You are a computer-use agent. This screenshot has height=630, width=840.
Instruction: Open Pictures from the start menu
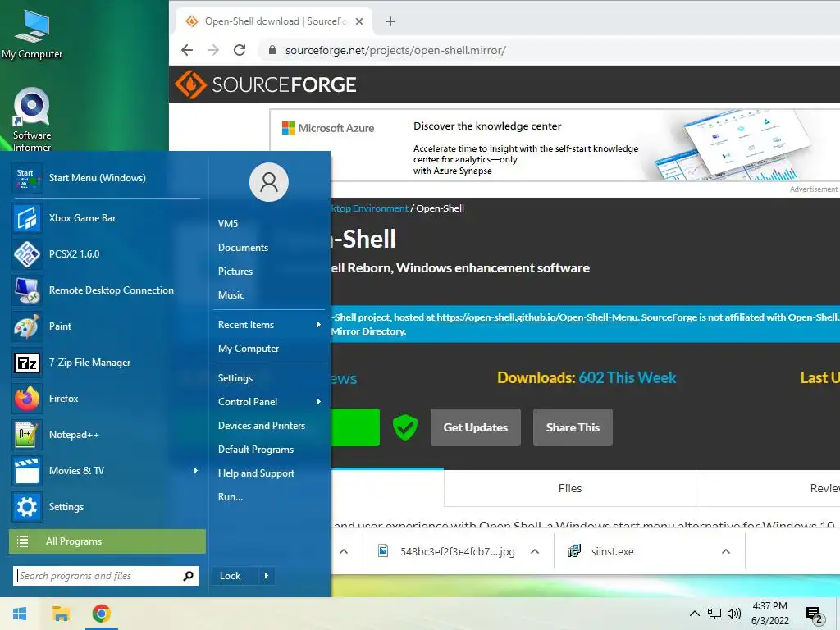coord(235,271)
